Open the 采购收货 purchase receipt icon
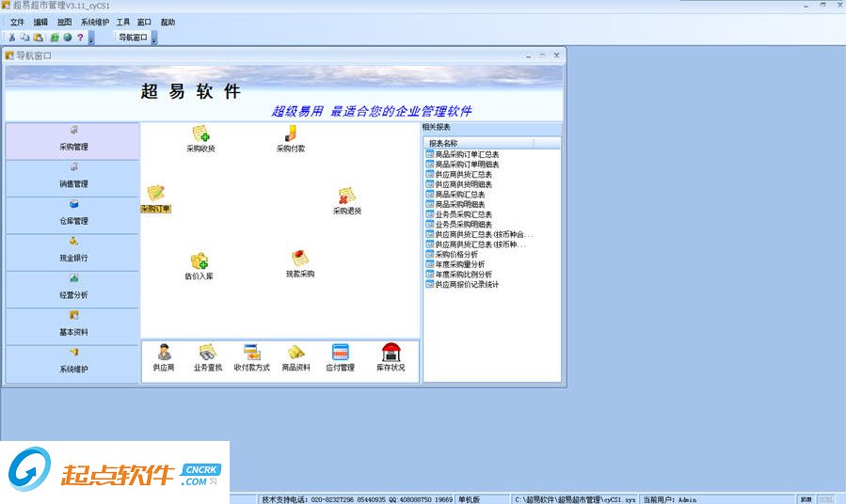 200,139
